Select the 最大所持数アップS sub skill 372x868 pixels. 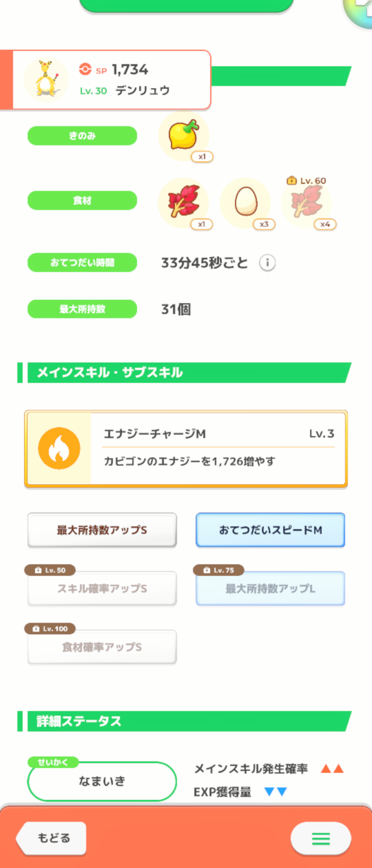[x=102, y=530]
